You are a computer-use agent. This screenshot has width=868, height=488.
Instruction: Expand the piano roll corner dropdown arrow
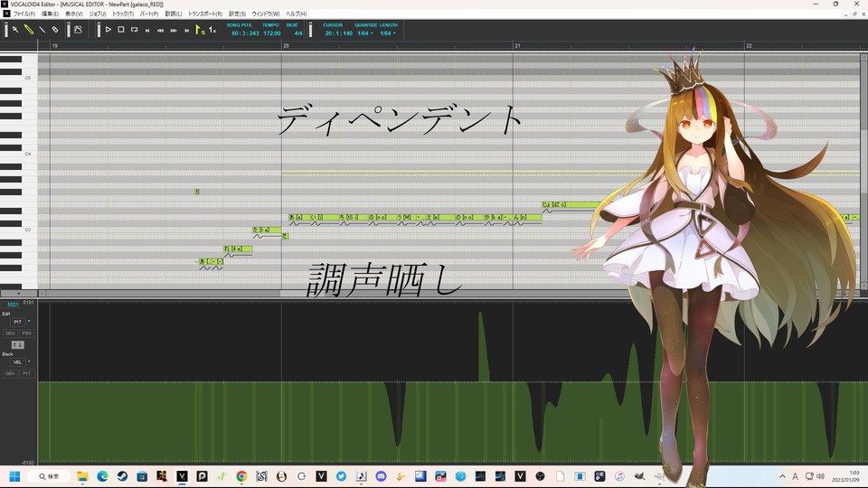[19, 293]
